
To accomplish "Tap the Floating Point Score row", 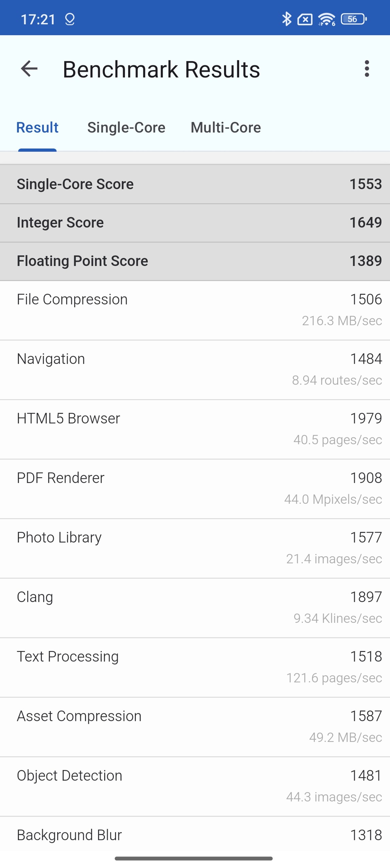I will point(195,261).
